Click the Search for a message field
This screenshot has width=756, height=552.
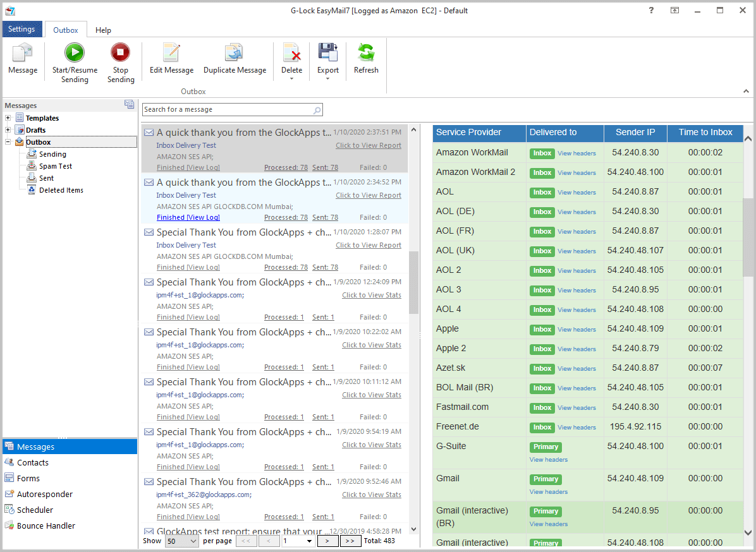point(233,110)
